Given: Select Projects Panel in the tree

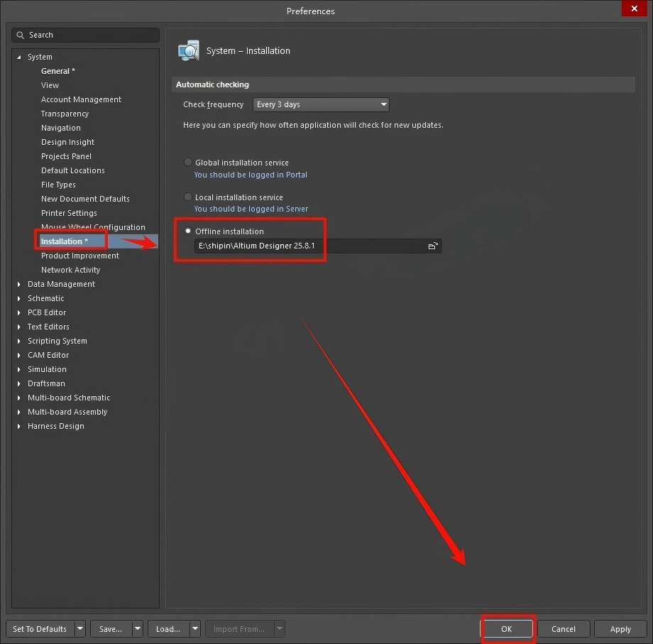Looking at the screenshot, I should click(x=66, y=155).
